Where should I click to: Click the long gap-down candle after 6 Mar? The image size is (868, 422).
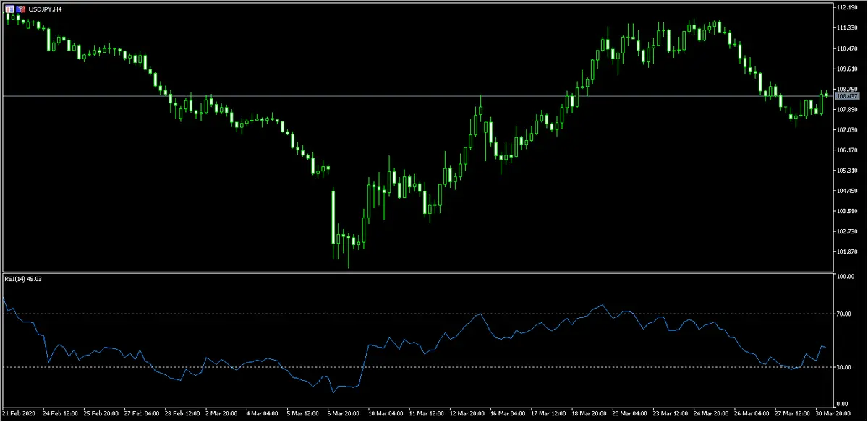(x=333, y=217)
